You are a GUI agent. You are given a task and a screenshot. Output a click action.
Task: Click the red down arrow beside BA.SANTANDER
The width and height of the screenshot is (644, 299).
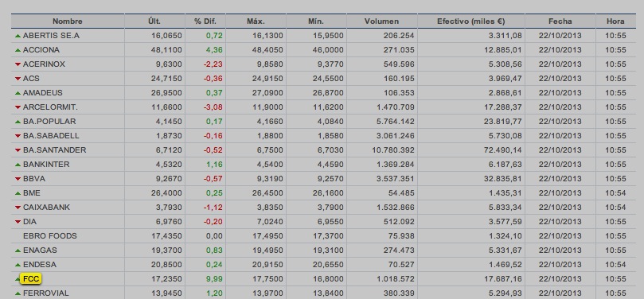[x=18, y=150]
